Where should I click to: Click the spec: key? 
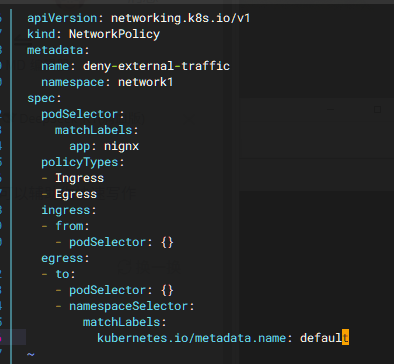(44, 98)
